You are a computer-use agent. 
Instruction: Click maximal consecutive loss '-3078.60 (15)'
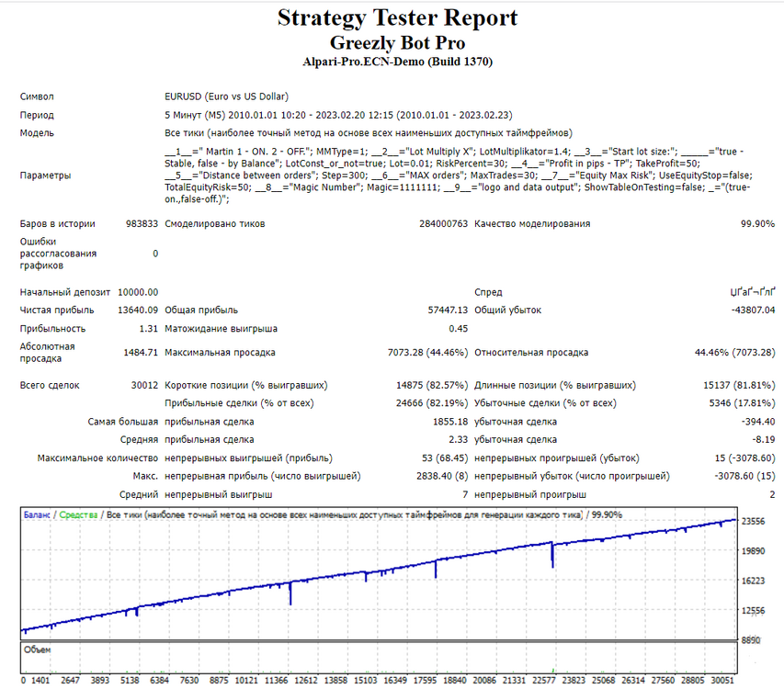745,476
